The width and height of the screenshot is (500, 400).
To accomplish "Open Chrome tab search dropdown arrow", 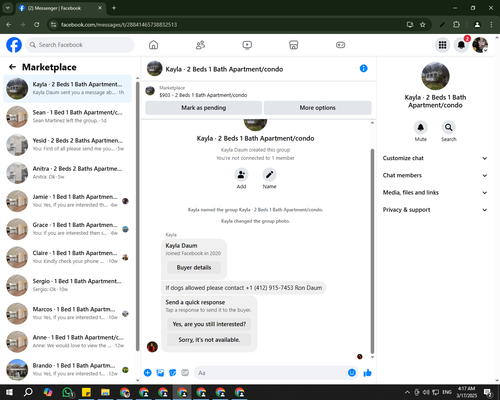I will pos(8,8).
